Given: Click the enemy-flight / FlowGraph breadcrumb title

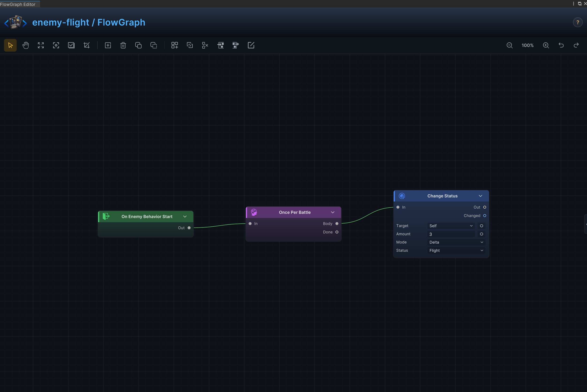Looking at the screenshot, I should tap(89, 23).
